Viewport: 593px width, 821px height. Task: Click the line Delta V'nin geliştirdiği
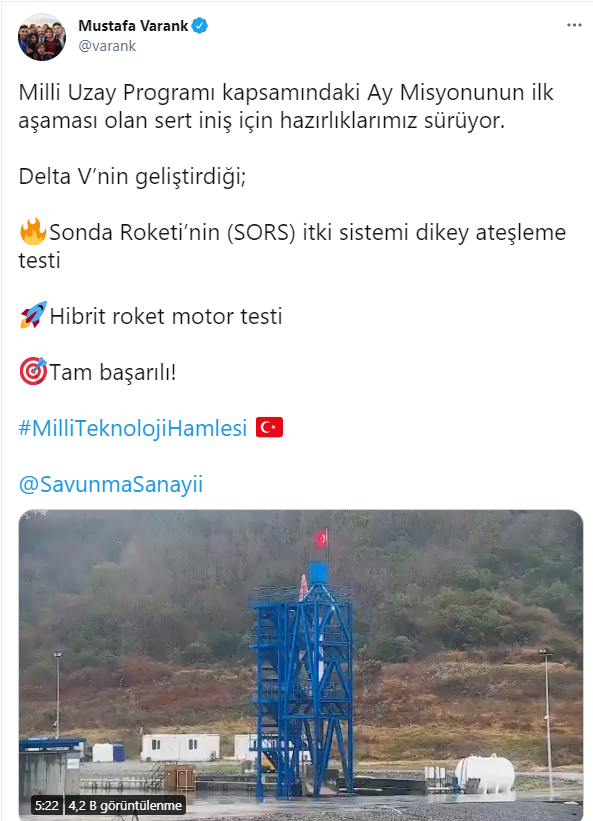[x=132, y=176]
